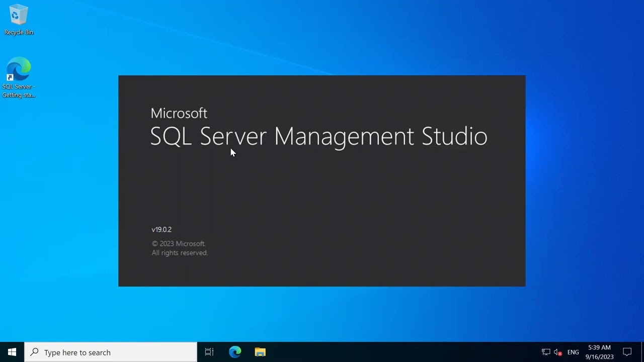
Task: Click the SQL Server Management Studio title
Action: [x=318, y=136]
